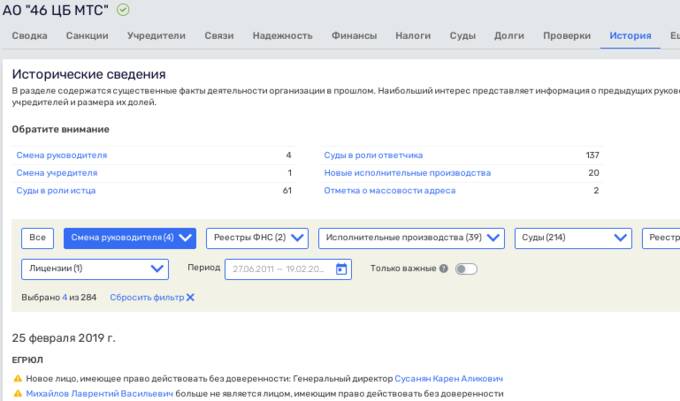Click the count 20 for исполнительные производства

coord(594,173)
